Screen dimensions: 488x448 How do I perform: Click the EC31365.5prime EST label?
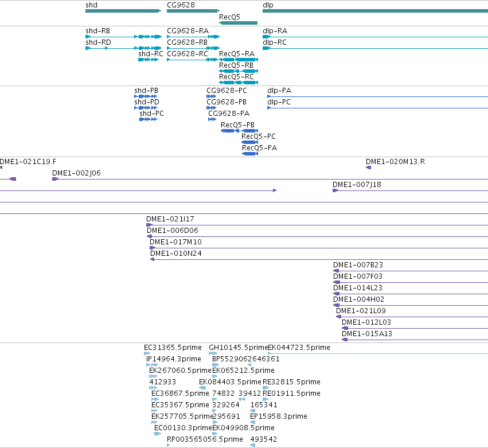click(173, 348)
